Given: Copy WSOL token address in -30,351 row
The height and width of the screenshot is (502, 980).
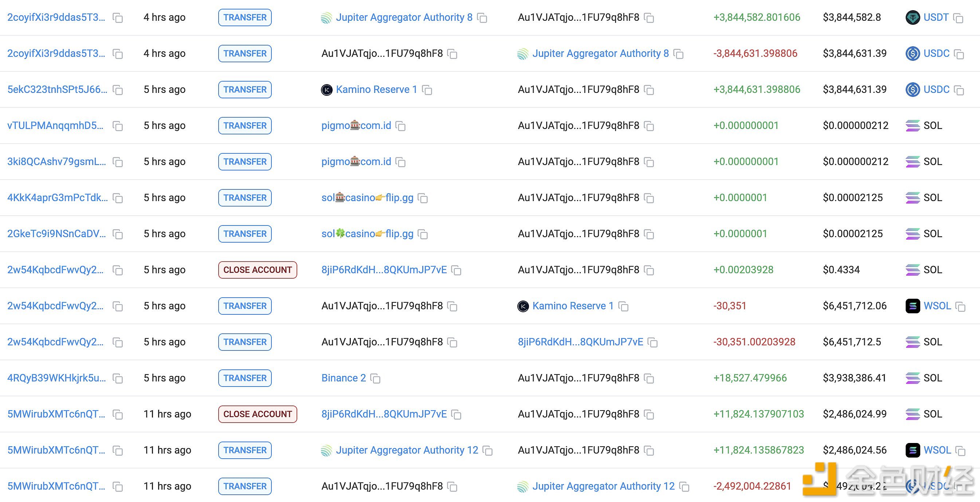Looking at the screenshot, I should coord(961,306).
